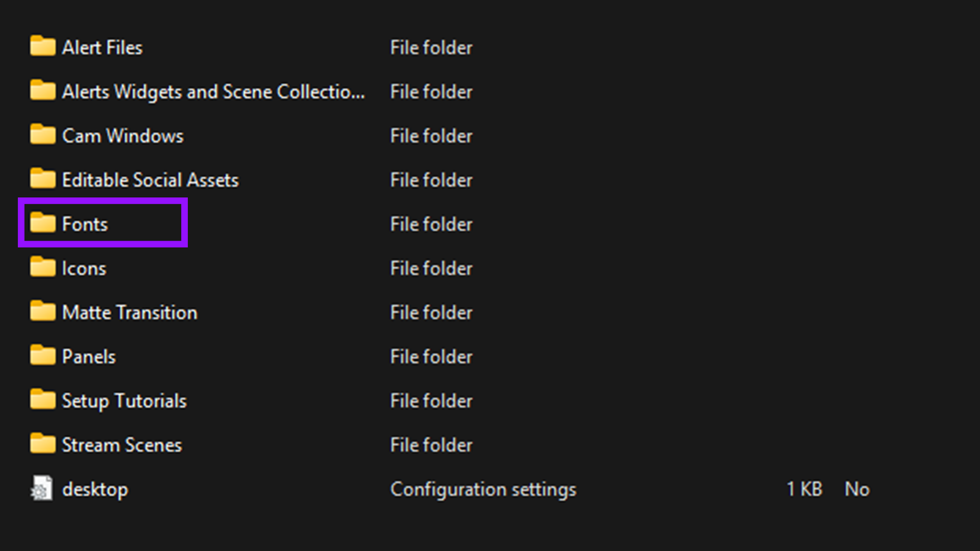Click the desktop configuration file icon

pyautogui.click(x=40, y=489)
